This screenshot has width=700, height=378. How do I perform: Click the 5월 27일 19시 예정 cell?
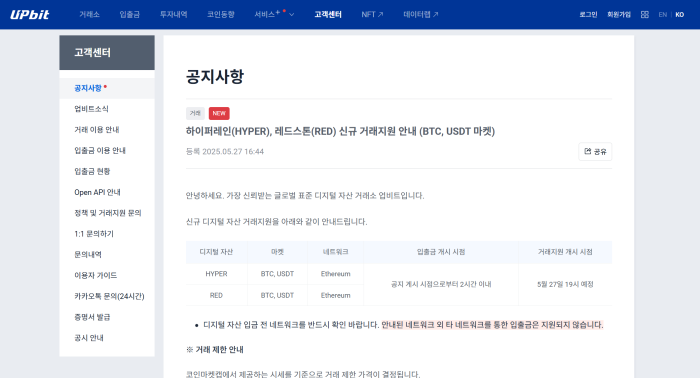[x=565, y=284]
